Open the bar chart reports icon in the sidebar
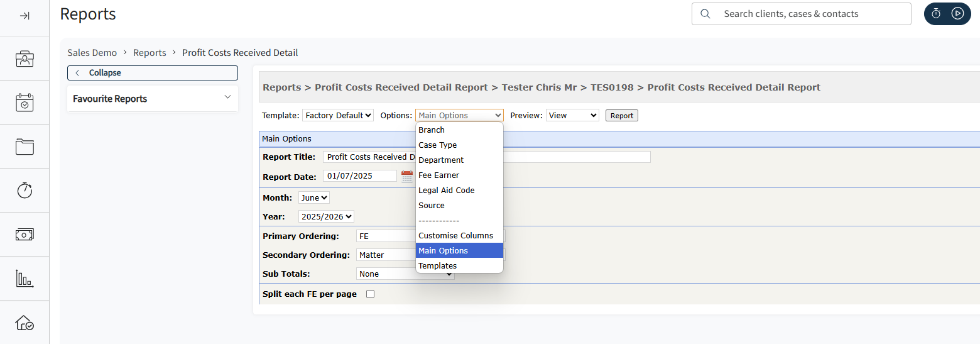Screen dimensions: 980x344 (24, 279)
